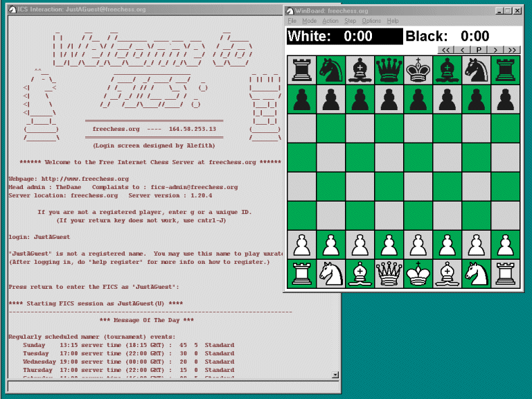Jump to game end with >> button
This screenshot has height=399, width=532.
512,50
